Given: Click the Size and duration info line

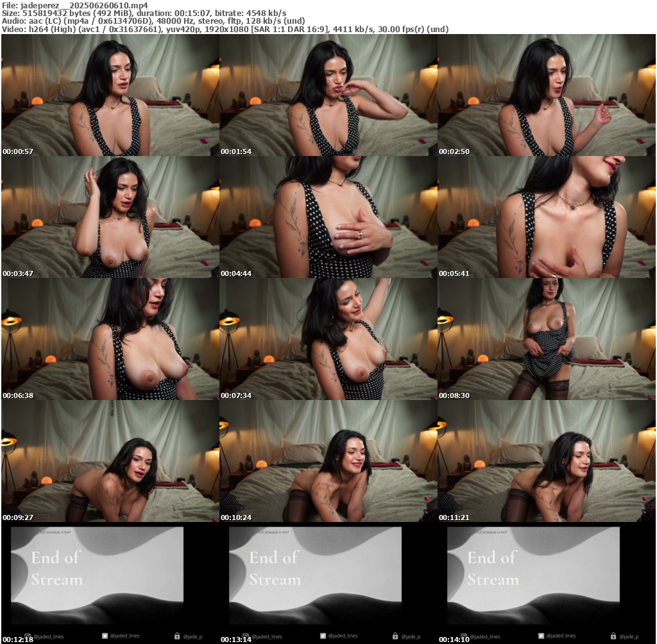Looking at the screenshot, I should (144, 13).
